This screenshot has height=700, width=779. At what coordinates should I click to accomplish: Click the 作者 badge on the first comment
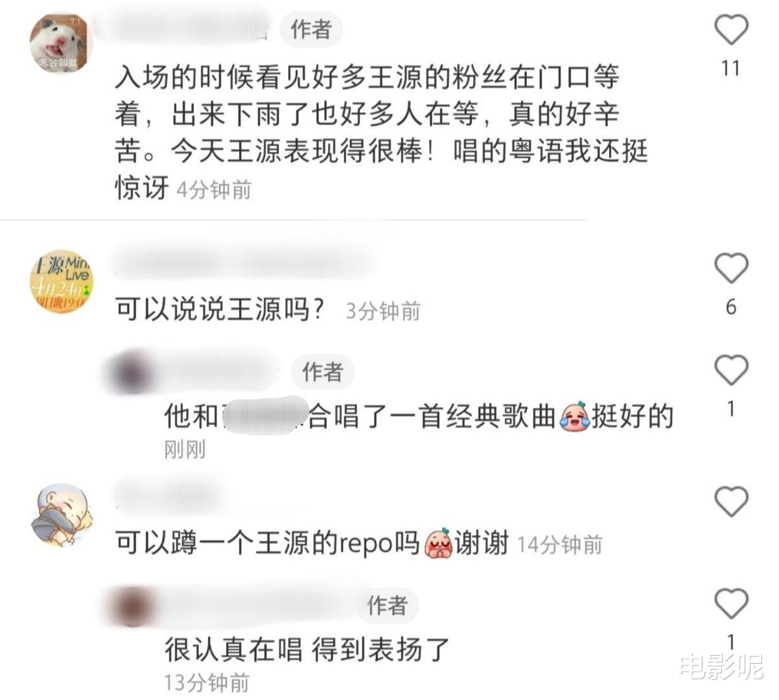(311, 29)
